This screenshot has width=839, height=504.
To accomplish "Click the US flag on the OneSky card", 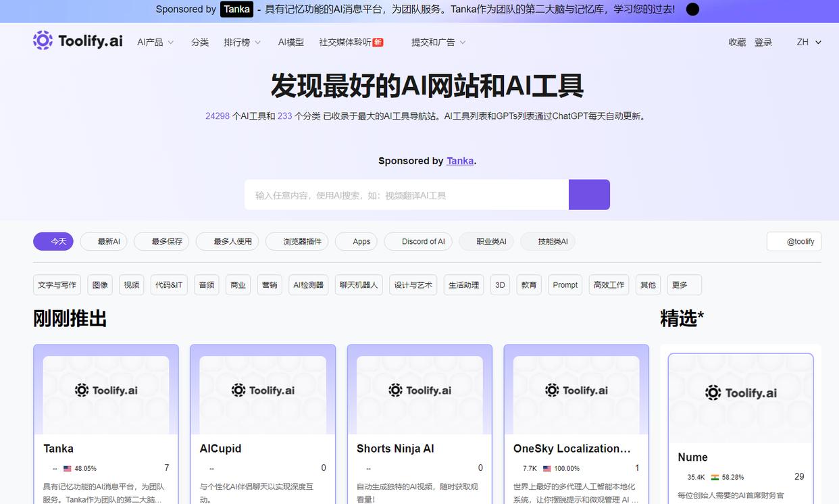I will pos(547,468).
